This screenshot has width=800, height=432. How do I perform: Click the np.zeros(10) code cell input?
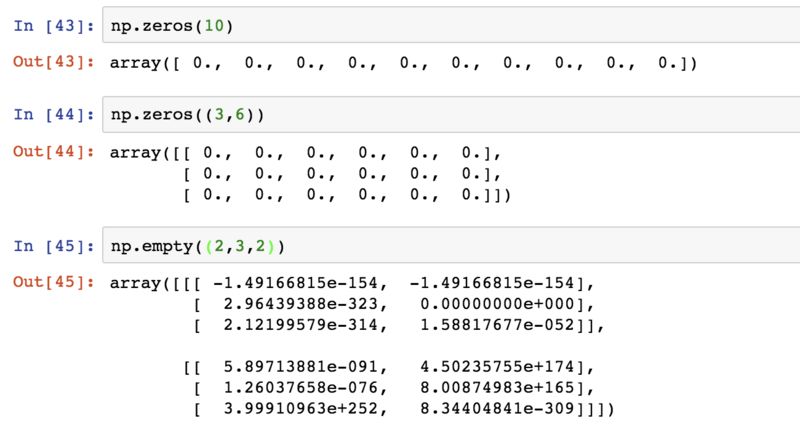click(451, 25)
